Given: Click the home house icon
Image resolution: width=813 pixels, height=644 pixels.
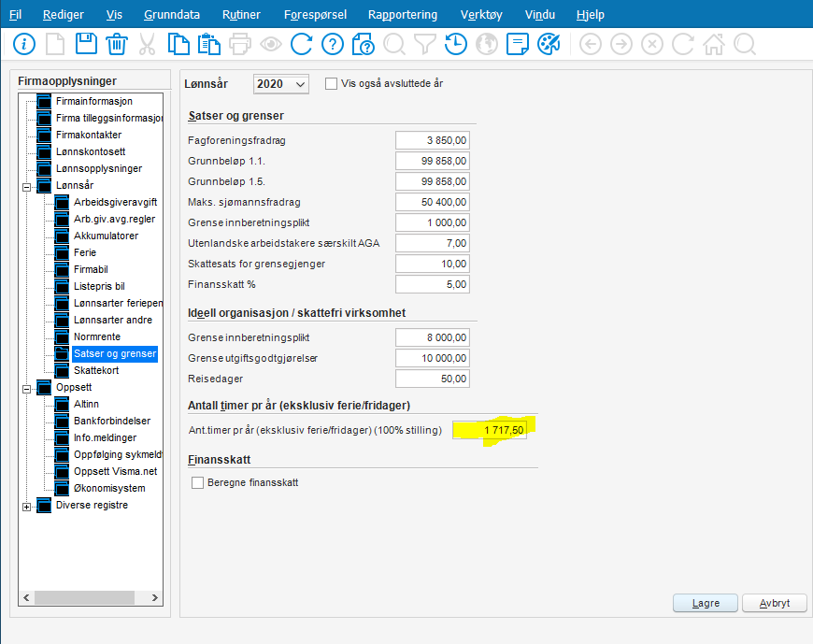Looking at the screenshot, I should tap(713, 44).
